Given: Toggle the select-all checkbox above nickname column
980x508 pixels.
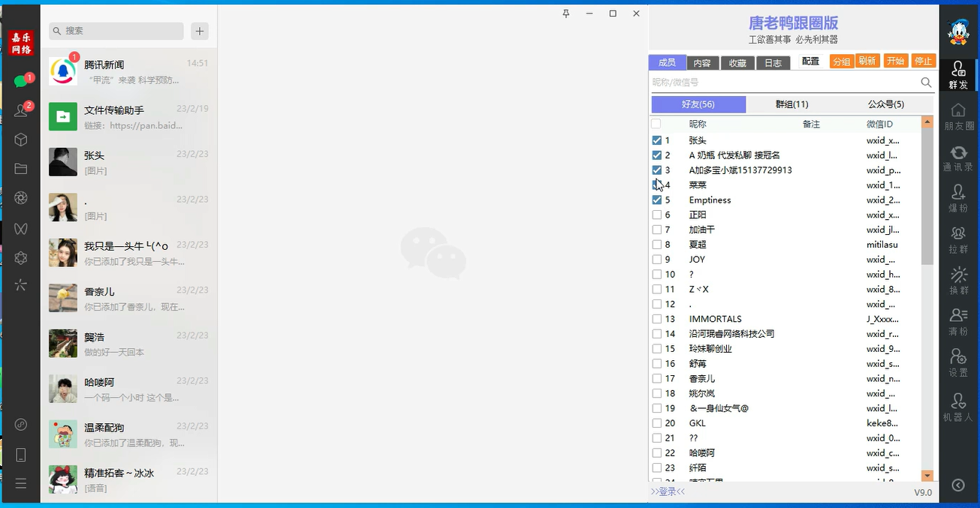Looking at the screenshot, I should tap(657, 124).
